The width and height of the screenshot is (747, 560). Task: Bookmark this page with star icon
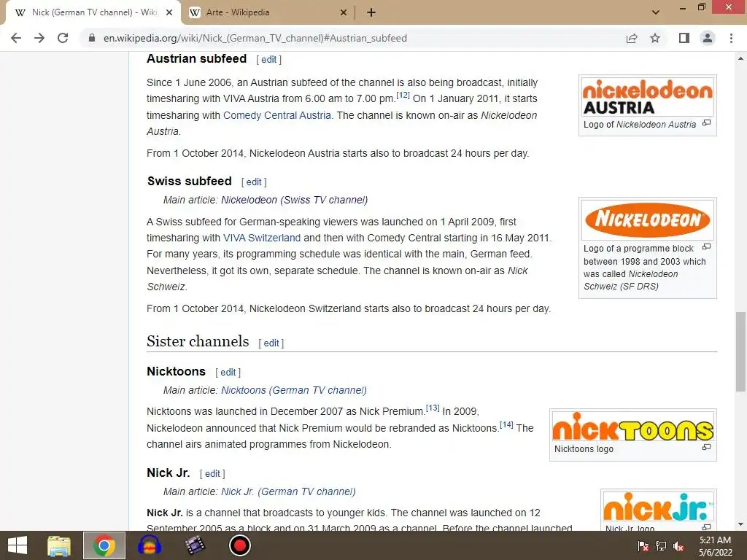pos(655,38)
